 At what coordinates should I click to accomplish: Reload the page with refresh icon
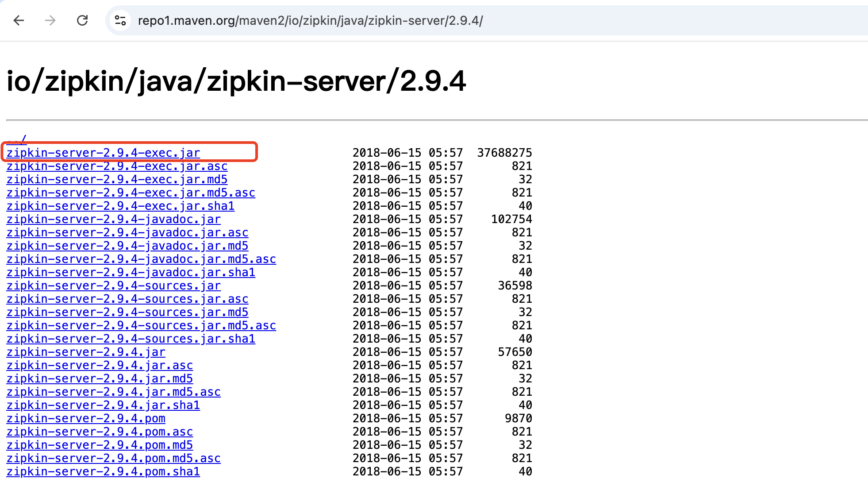point(82,20)
